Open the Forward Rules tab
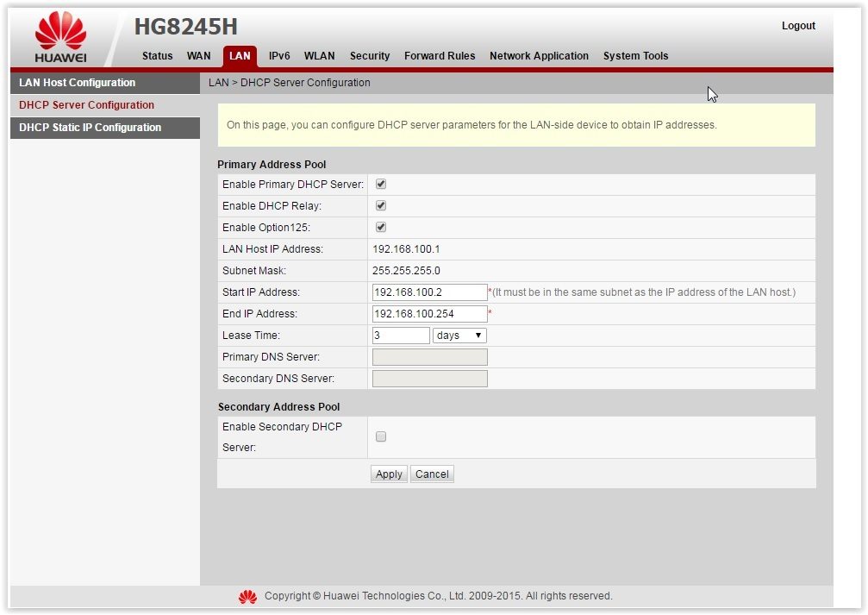This screenshot has height=615, width=868. click(x=440, y=56)
